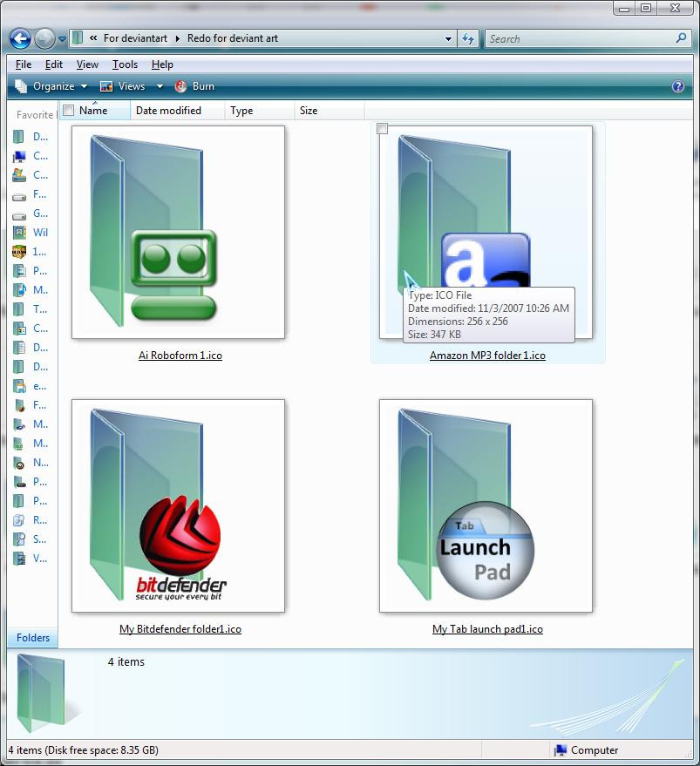Select the Ai Roboform 1.ico thumbnail
Image resolution: width=700 pixels, height=766 pixels.
[178, 232]
